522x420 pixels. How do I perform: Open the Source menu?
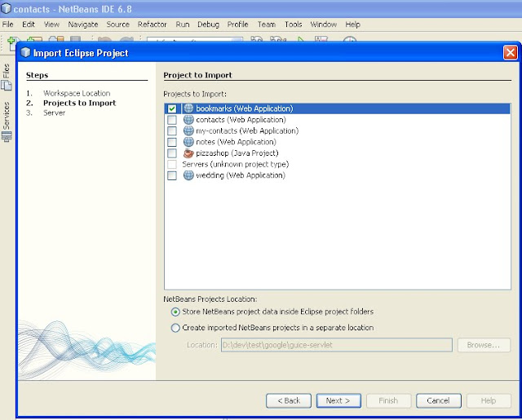coord(117,24)
